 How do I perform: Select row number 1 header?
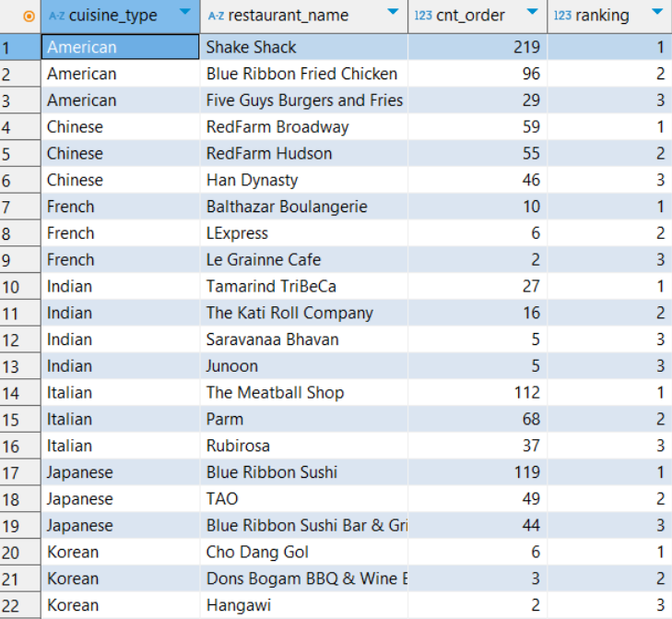[20, 47]
